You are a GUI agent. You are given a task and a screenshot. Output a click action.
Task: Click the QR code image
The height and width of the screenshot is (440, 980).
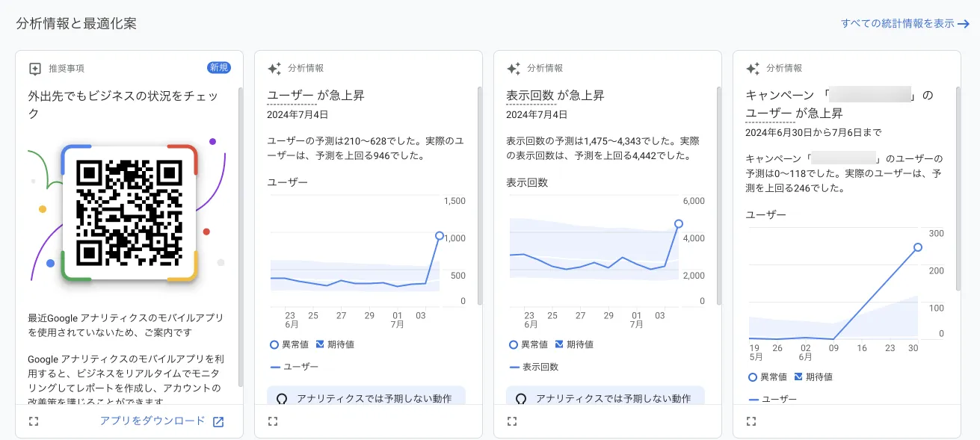coord(129,212)
